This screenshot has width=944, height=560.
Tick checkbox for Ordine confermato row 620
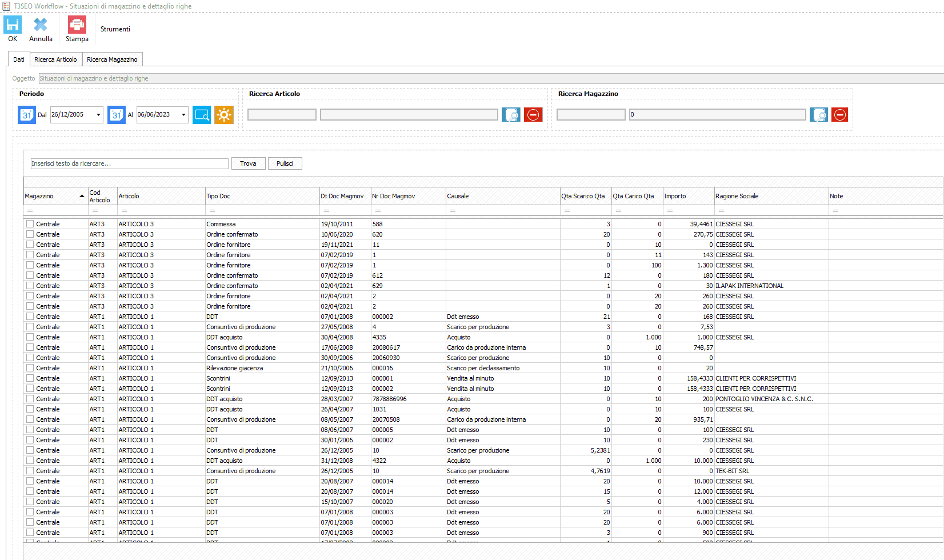tap(30, 234)
